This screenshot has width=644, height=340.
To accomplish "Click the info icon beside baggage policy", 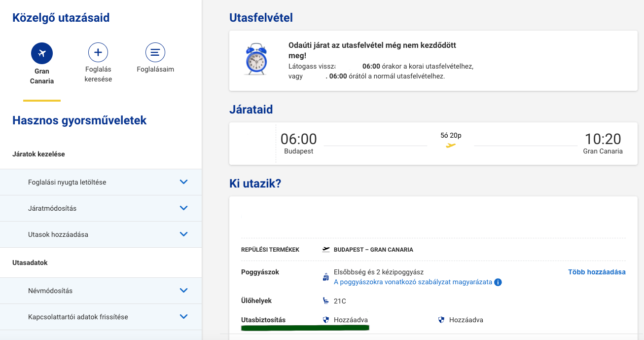I will tap(498, 282).
